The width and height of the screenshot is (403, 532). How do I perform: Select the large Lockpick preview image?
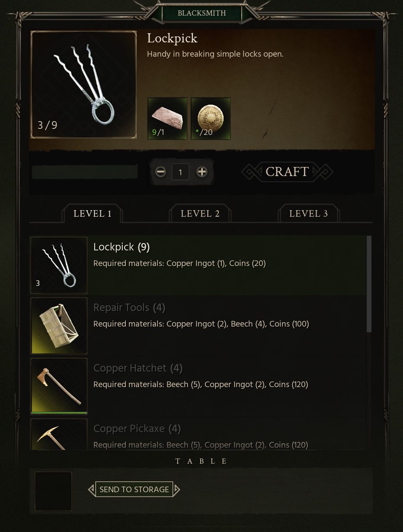[x=83, y=85]
